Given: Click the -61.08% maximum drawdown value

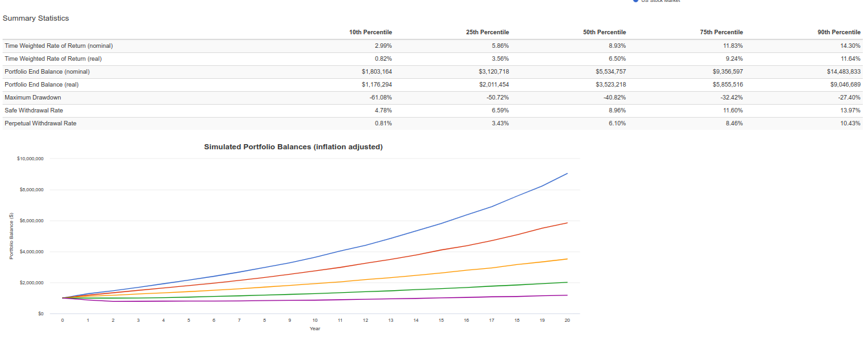Looking at the screenshot, I should (379, 98).
